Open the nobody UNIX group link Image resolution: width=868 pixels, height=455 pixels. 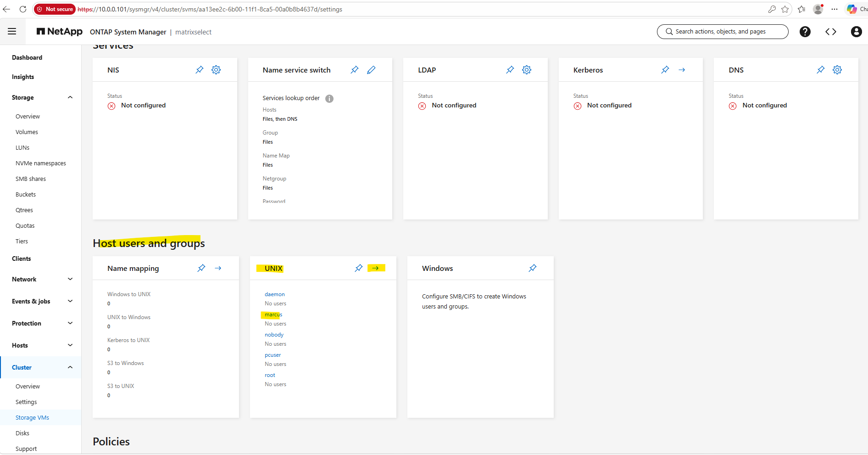[x=274, y=335]
